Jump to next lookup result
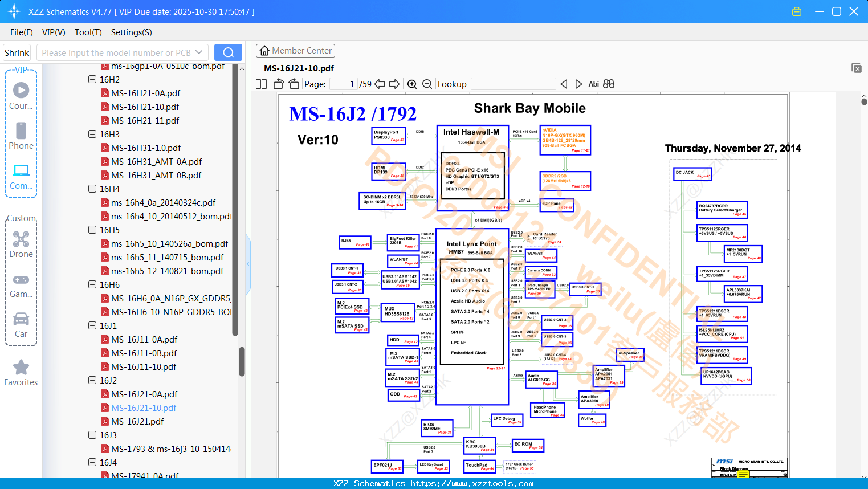This screenshot has height=489, width=868. pyautogui.click(x=578, y=84)
